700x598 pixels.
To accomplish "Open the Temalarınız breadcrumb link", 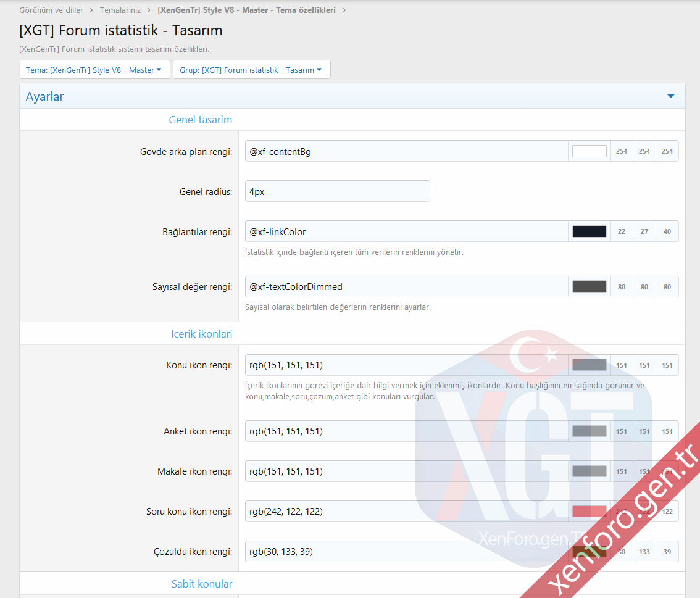I will point(120,10).
